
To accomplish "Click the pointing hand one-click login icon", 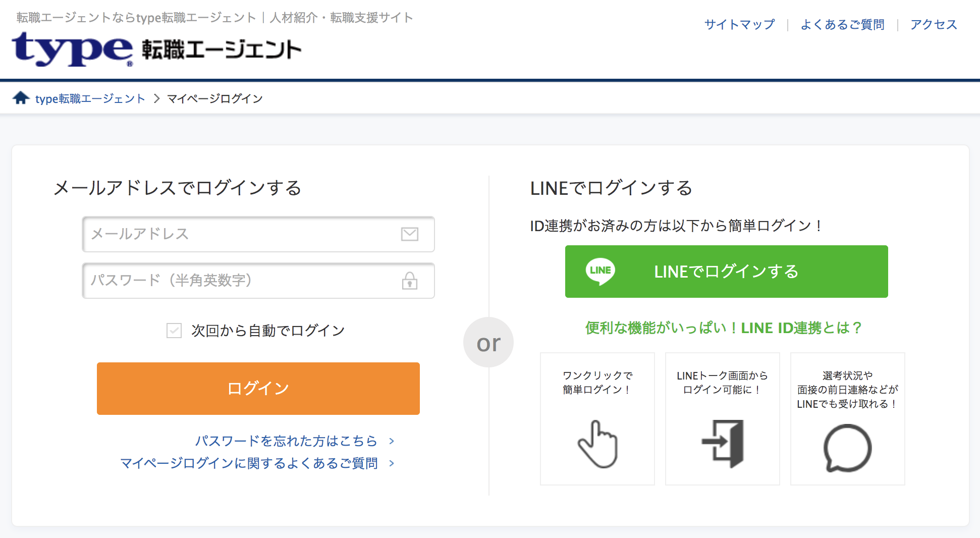I will [598, 444].
